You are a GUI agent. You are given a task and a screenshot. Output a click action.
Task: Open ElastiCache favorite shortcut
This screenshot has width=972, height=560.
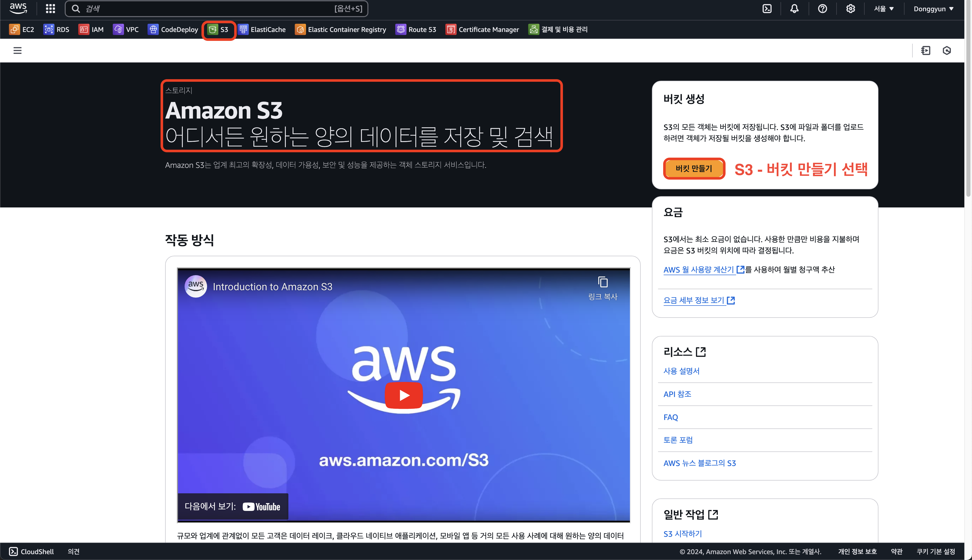(x=262, y=30)
